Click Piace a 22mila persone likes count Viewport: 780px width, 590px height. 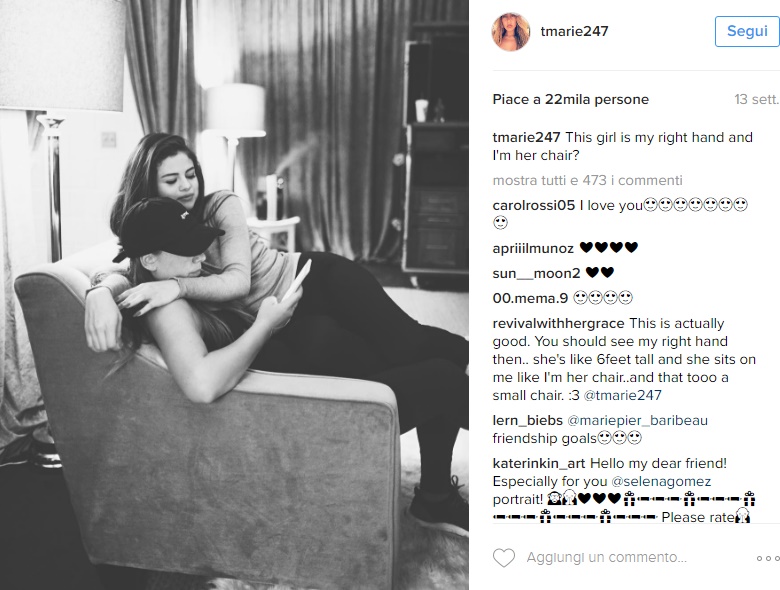click(571, 99)
